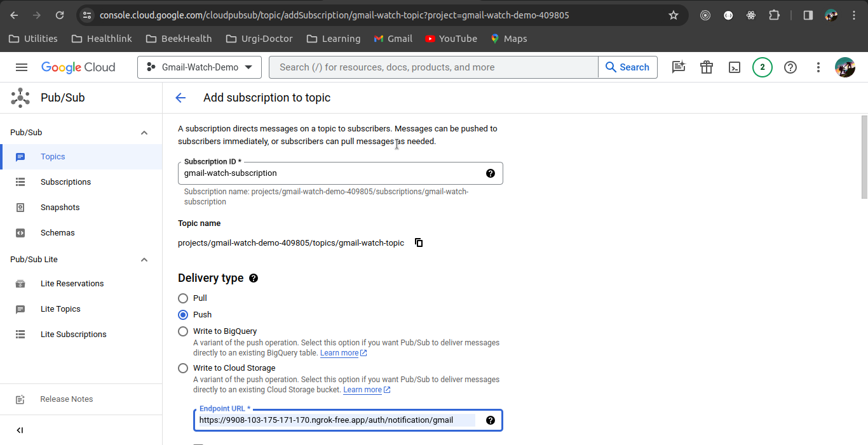This screenshot has width=868, height=445.
Task: Collapse the Pub/Sub sidebar section
Action: coord(144,133)
